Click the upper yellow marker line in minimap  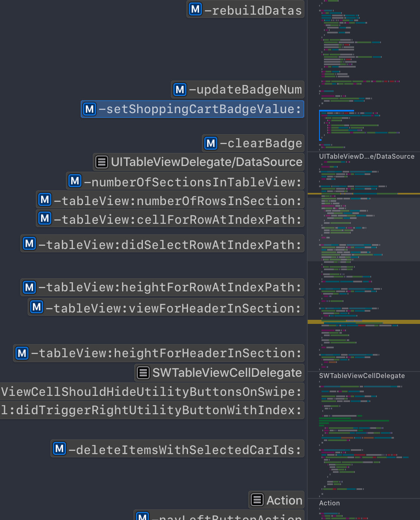pos(364,194)
